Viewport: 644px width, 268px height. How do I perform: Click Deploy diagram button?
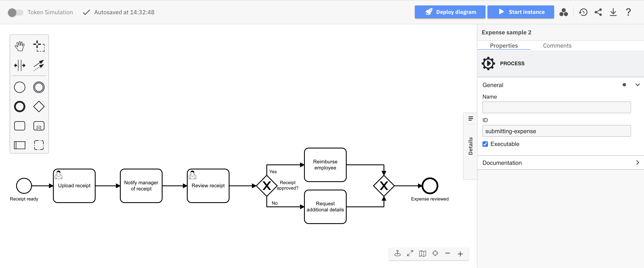[x=449, y=12]
